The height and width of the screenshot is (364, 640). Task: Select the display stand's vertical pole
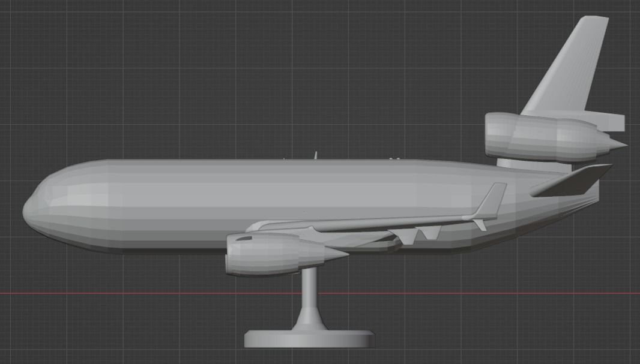tap(309, 297)
